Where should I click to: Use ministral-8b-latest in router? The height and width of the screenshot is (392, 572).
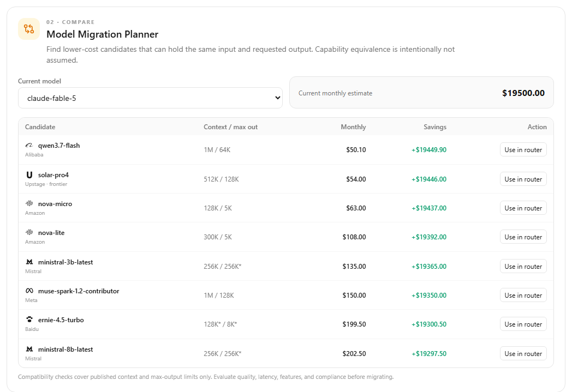click(x=523, y=353)
